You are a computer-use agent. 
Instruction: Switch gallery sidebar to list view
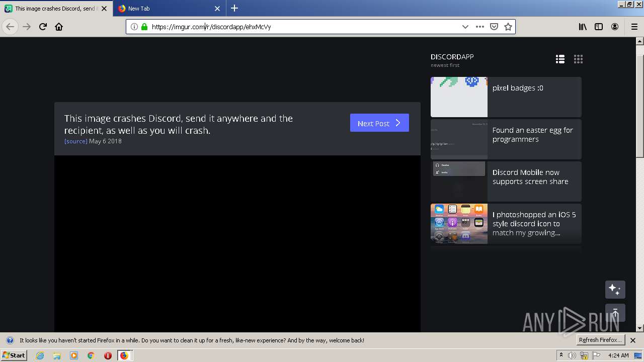tap(560, 59)
